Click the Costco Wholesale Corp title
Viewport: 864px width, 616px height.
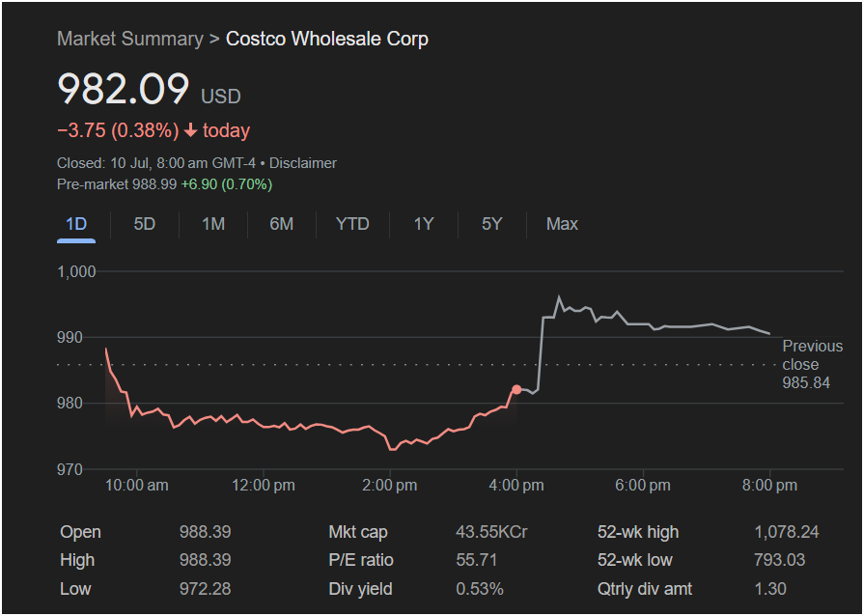coord(326,39)
